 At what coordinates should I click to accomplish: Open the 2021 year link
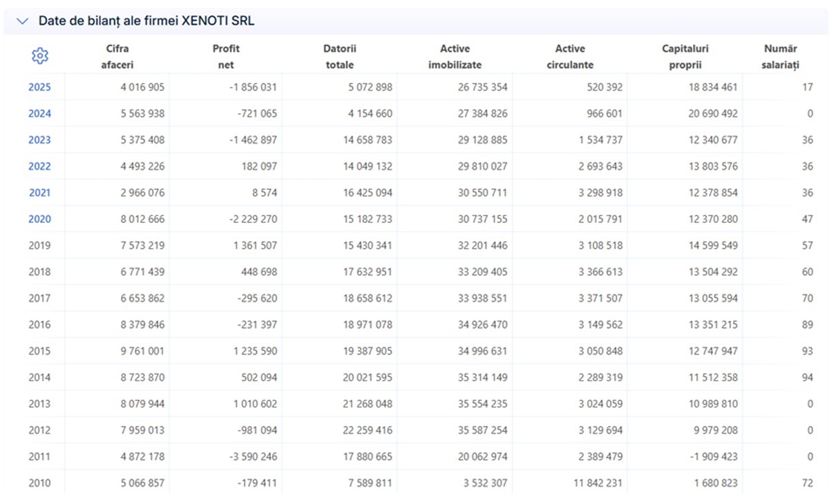click(39, 193)
